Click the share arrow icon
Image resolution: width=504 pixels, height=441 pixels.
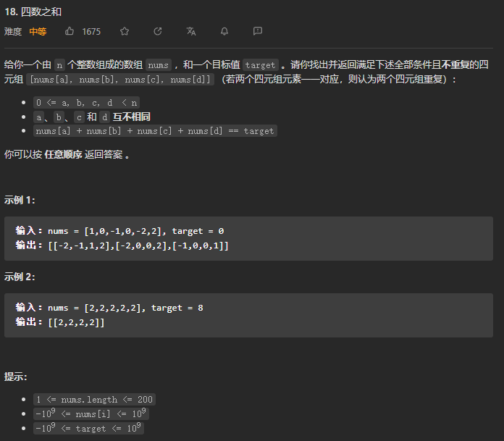pos(158,31)
